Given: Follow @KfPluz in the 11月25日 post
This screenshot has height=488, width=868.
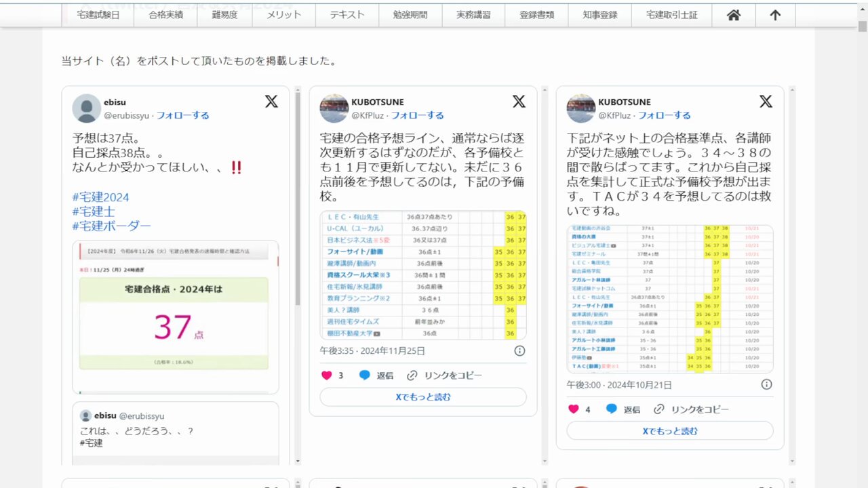Looking at the screenshot, I should coord(418,115).
